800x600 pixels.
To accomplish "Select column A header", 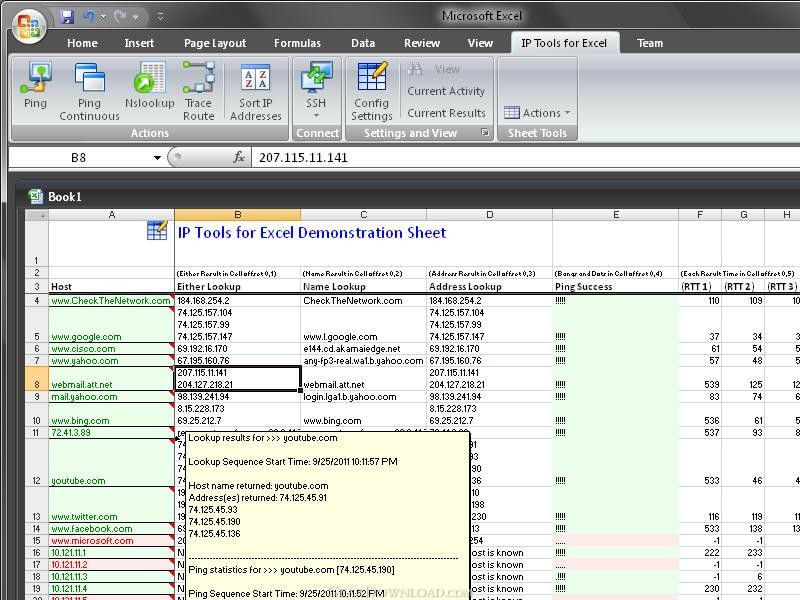I will coord(111,215).
